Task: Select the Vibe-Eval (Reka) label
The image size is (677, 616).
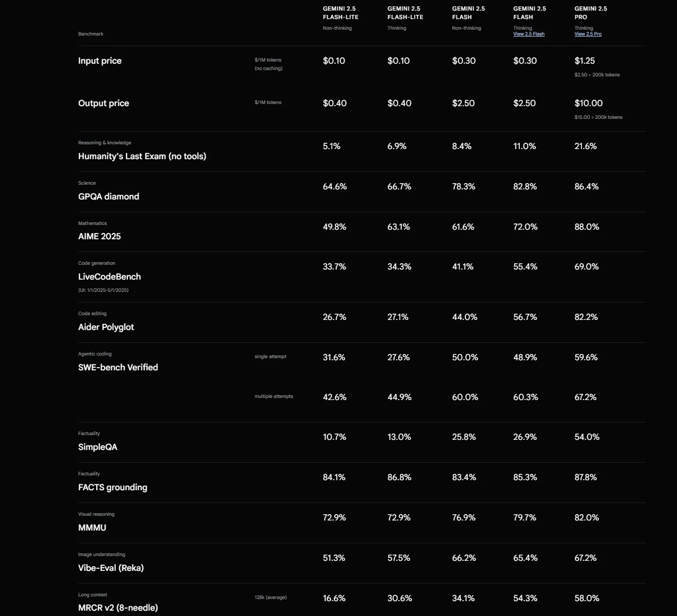Action: [110, 568]
